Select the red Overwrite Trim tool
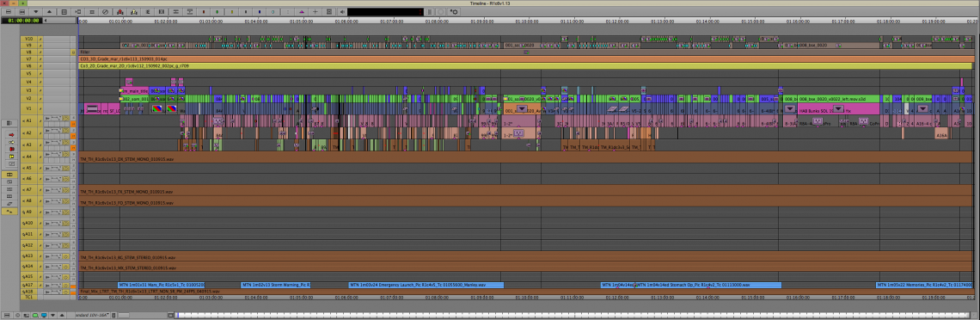This screenshot has height=320, width=980. tap(11, 150)
